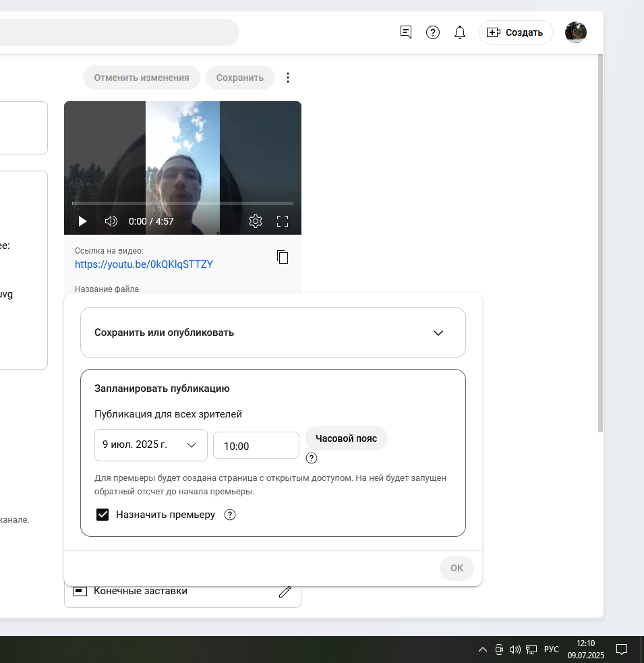Image resolution: width=644 pixels, height=663 pixels.
Task: Open help next to 'Назначить премьеру'
Action: coord(229,515)
